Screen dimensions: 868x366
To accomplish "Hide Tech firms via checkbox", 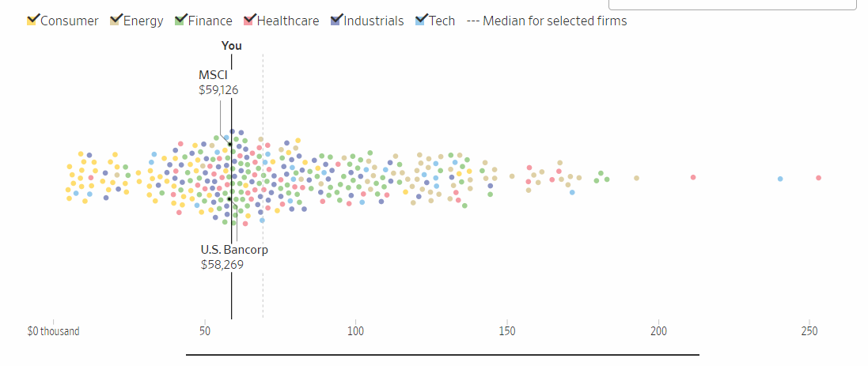I will (422, 21).
